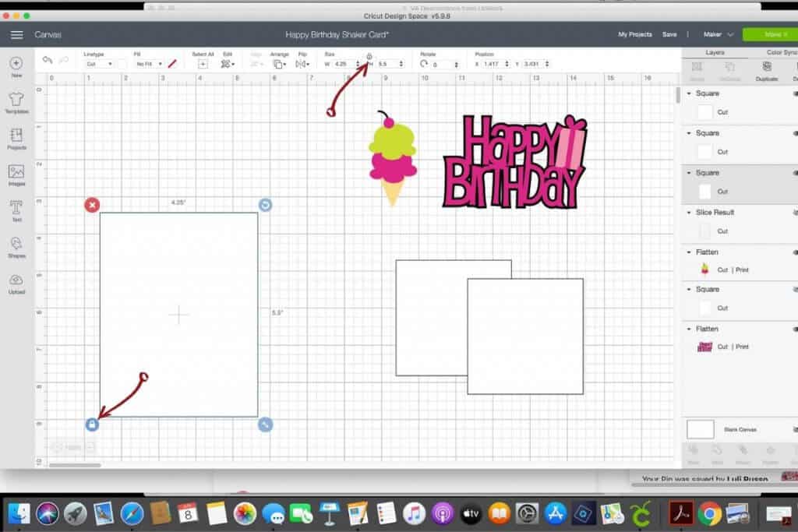Click the Redo arrow

(64, 60)
